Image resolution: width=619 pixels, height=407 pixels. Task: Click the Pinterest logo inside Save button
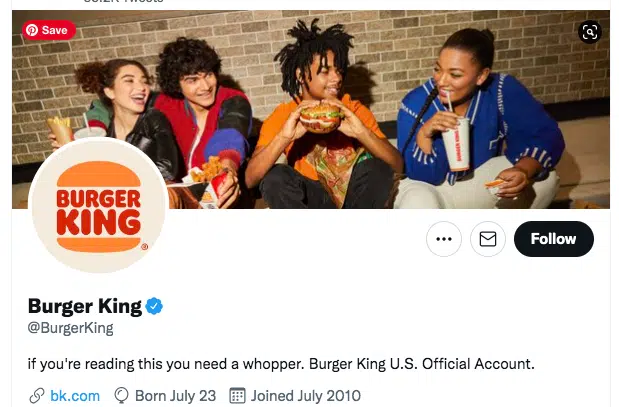(32, 30)
